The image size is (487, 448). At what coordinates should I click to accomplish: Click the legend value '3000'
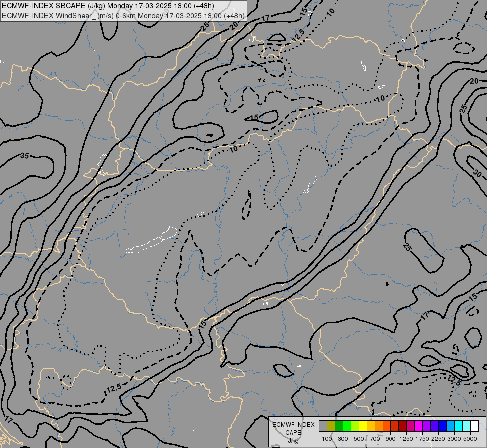[x=454, y=439]
